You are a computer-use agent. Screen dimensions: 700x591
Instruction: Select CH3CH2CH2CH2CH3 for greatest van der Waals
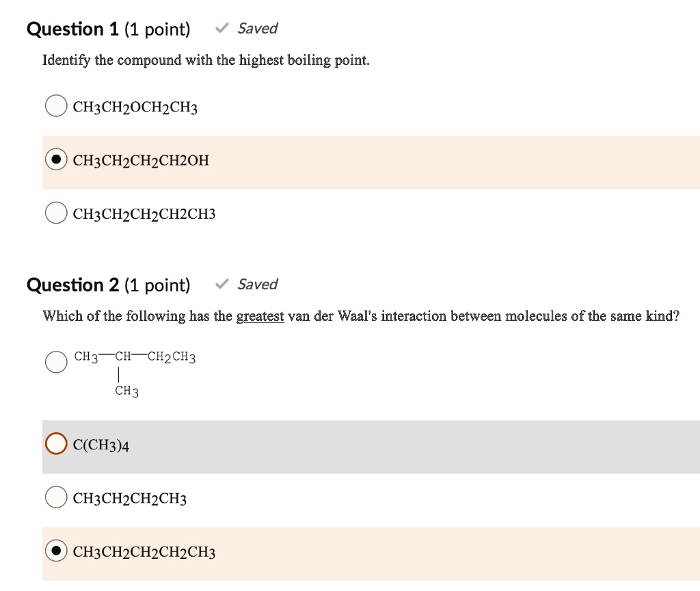(55, 551)
